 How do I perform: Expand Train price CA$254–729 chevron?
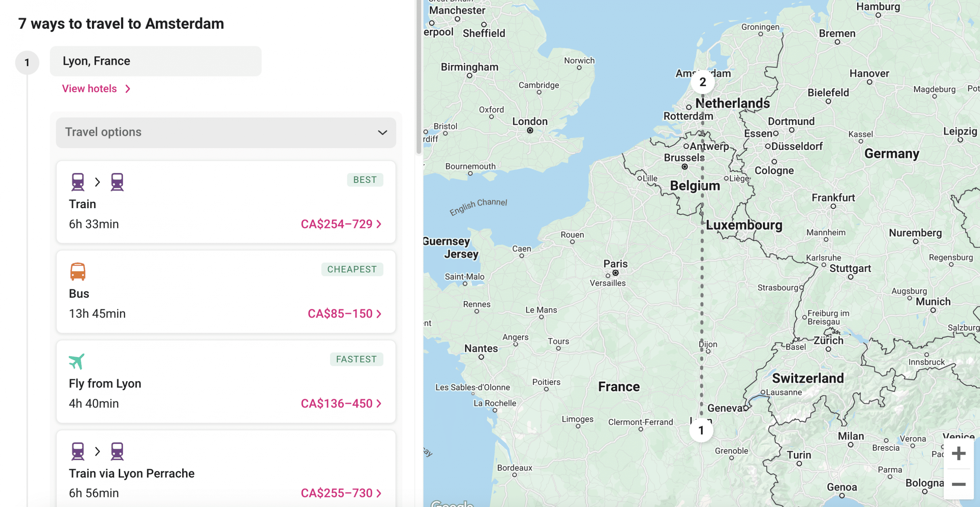click(x=379, y=224)
